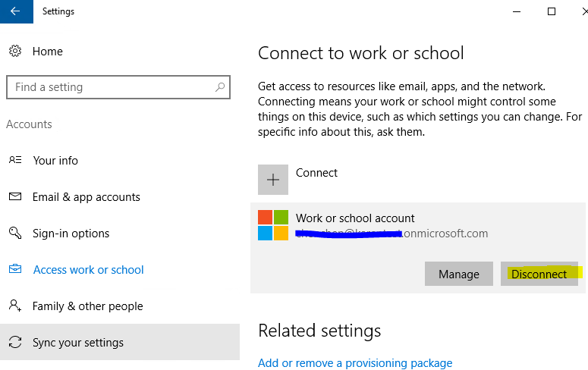Image resolution: width=588 pixels, height=370 pixels.
Task: Select Sync your settings
Action: [77, 343]
